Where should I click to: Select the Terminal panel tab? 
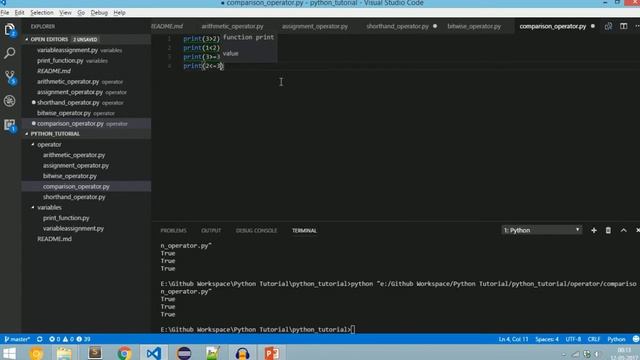point(304,231)
